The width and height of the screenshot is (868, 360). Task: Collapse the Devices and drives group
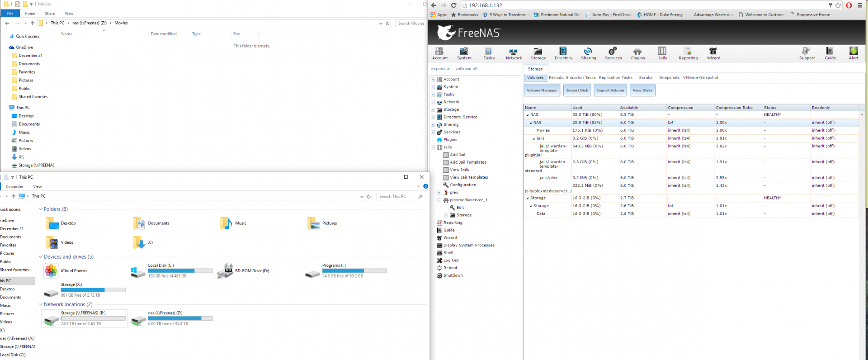pos(40,257)
